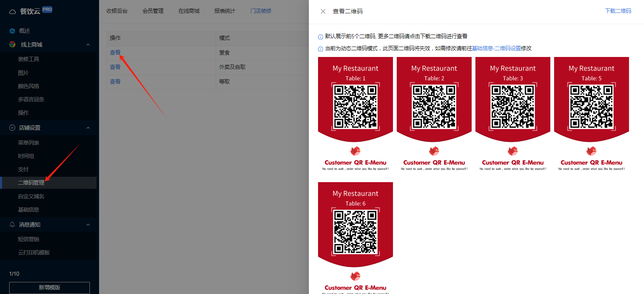Click the Table: 1 QR code card
Screen dimensions: 644x294
pos(356,114)
